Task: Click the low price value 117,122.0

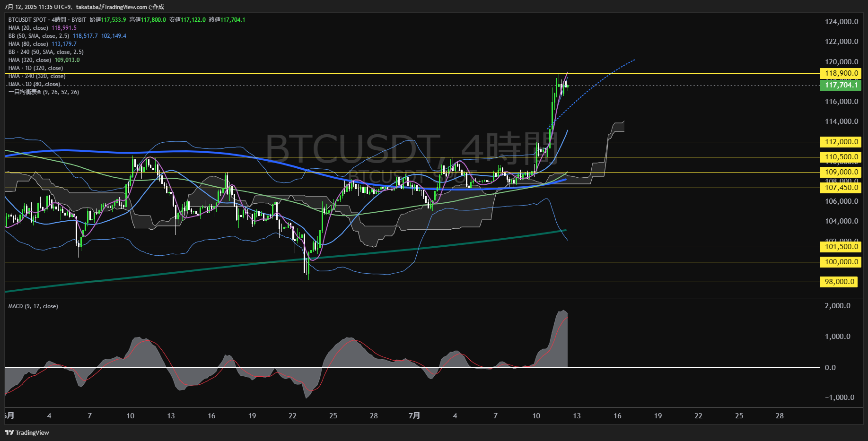Action: coord(193,20)
